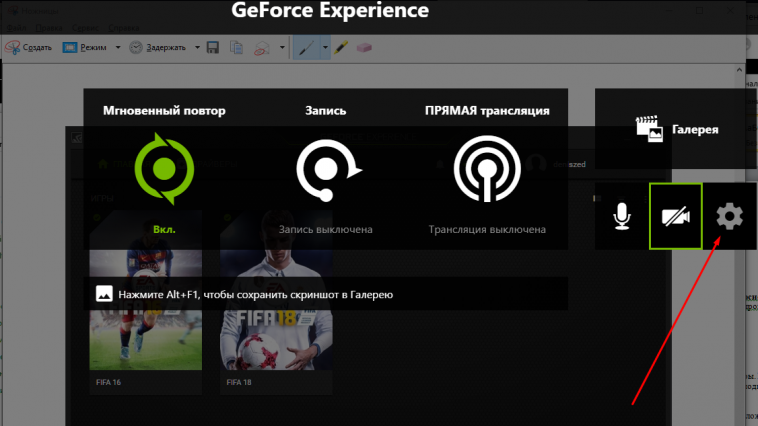758x426 pixels.
Task: Click the picture icon in the screenshot hint
Action: [x=104, y=294]
